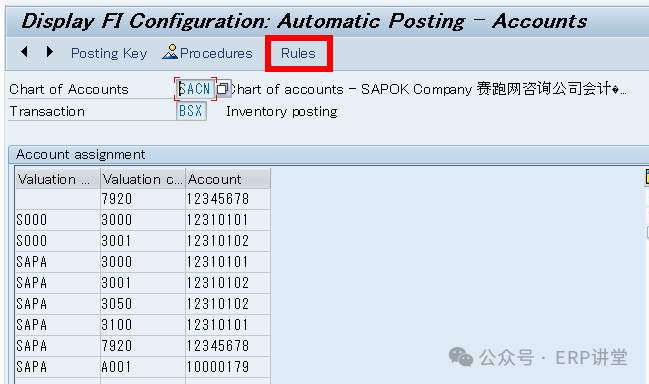Viewport: 649px width, 384px height.
Task: Select valuation class 3100 cell
Action: click(143, 325)
